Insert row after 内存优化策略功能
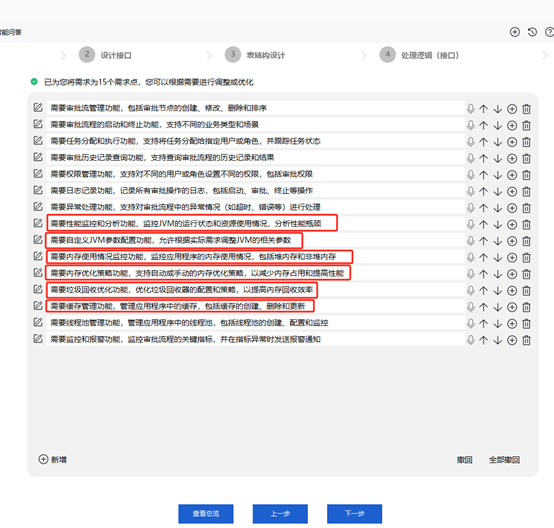Screen dimensions: 554x528 point(512,274)
